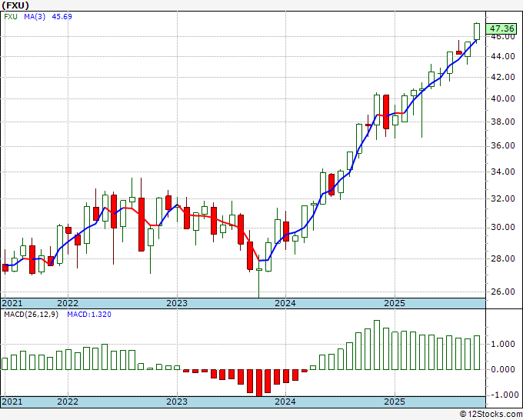Click the MACD(26,12,9) indicator label
The width and height of the screenshot is (523, 420).
pyautogui.click(x=31, y=315)
